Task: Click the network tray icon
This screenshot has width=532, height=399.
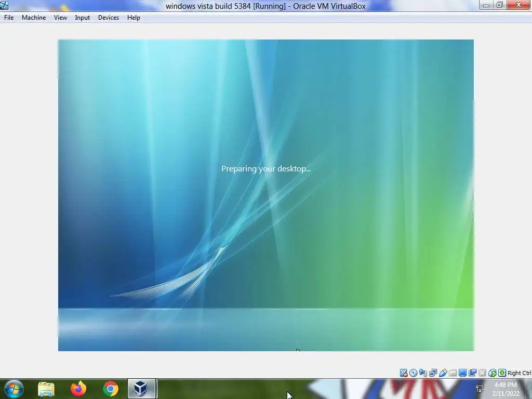Action: 480,389
